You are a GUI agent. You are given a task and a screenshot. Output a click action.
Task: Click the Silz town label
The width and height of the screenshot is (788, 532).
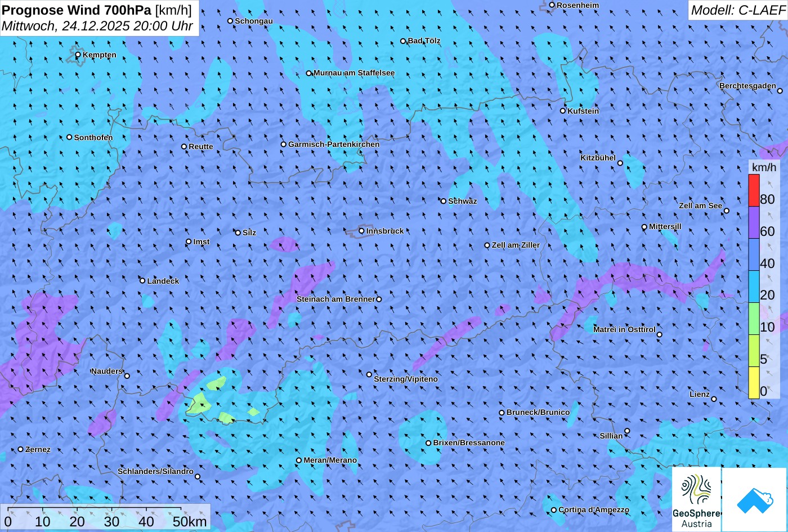pos(249,233)
